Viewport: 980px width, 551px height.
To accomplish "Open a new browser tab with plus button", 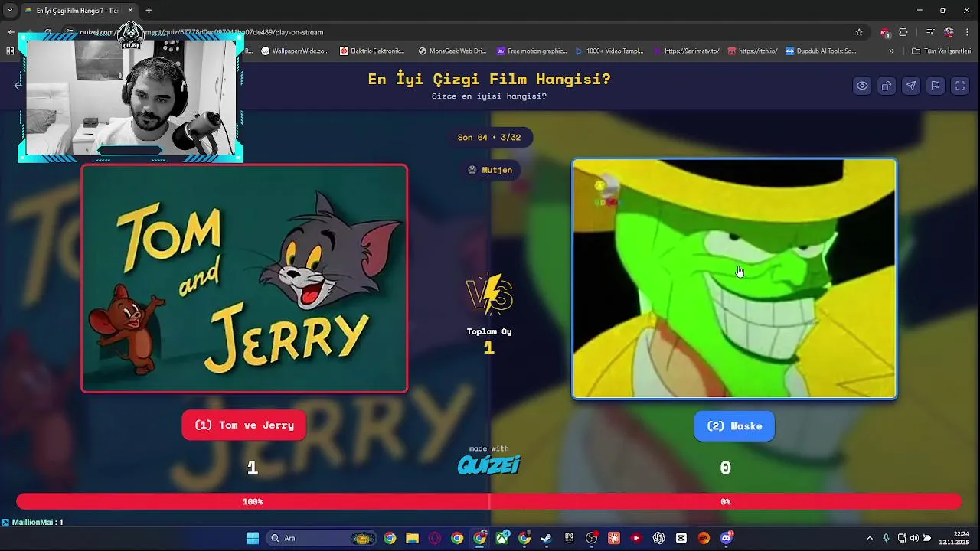I will [x=149, y=11].
